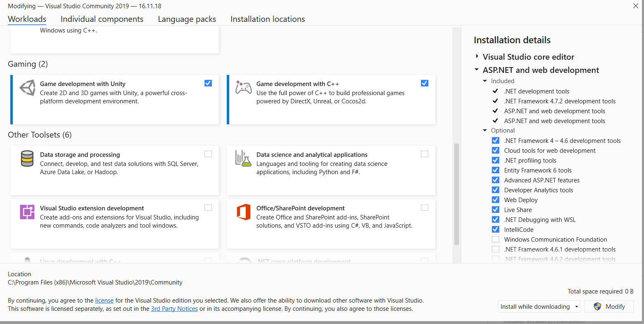This screenshot has height=324, width=644.
Task: Switch to Individual components tab
Action: pos(102,19)
